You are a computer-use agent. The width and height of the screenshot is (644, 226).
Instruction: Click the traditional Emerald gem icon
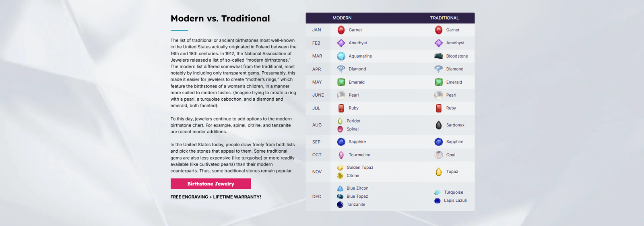(x=439, y=82)
